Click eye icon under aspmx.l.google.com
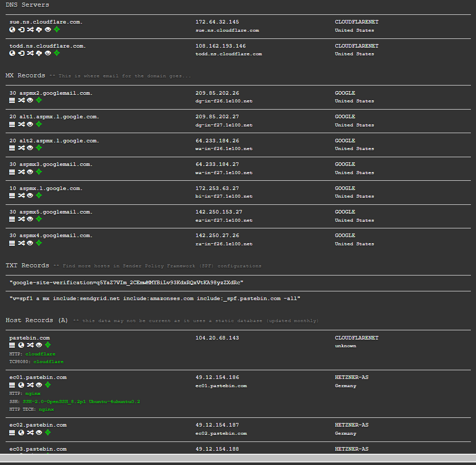This screenshot has width=476, height=465. click(x=30, y=196)
